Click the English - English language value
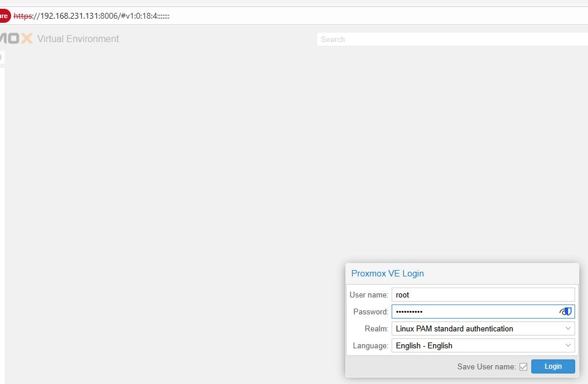Image resolution: width=588 pixels, height=384 pixels. tap(424, 346)
